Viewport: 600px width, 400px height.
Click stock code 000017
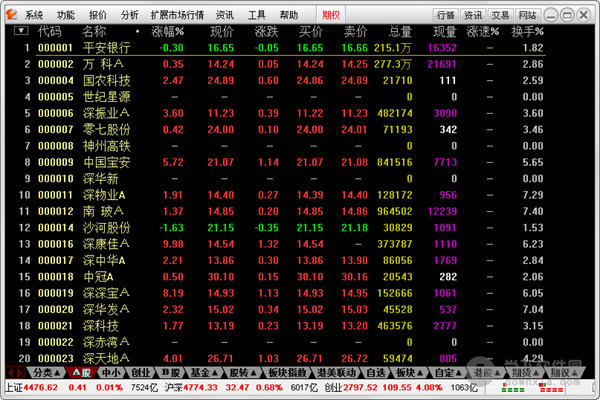click(x=56, y=261)
